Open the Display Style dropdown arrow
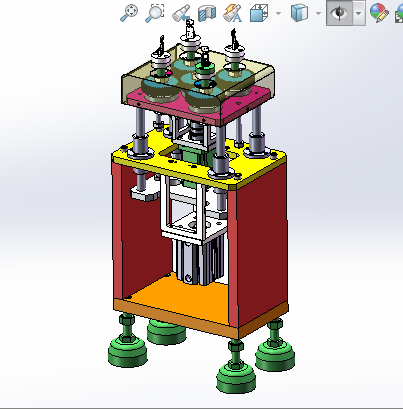Image resolution: width=403 pixels, height=409 pixels. tap(318, 14)
